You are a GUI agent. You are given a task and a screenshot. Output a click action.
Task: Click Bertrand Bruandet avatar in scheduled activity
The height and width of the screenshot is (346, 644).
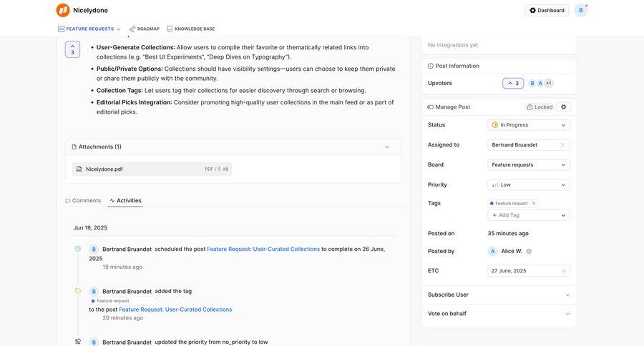click(x=94, y=249)
